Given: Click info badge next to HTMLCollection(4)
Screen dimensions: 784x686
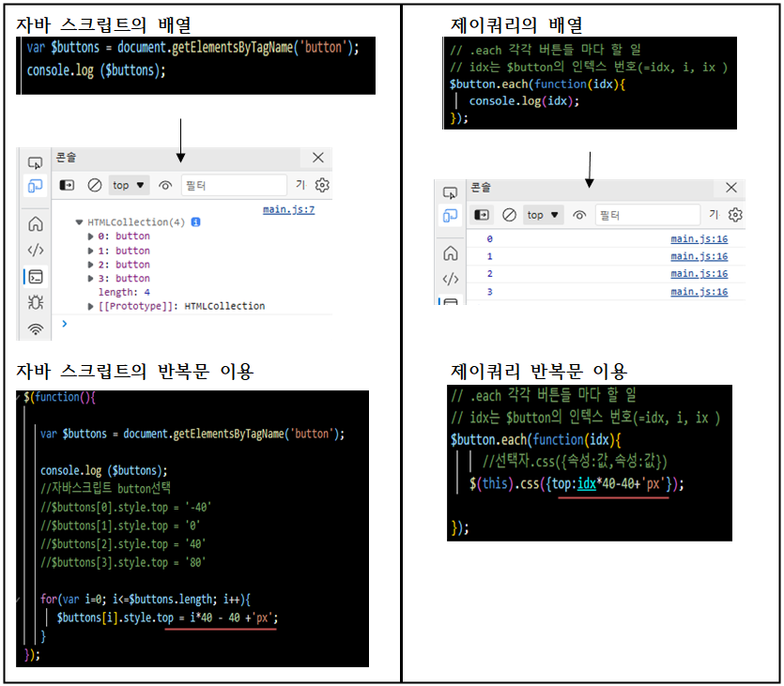Looking at the screenshot, I should [x=196, y=221].
